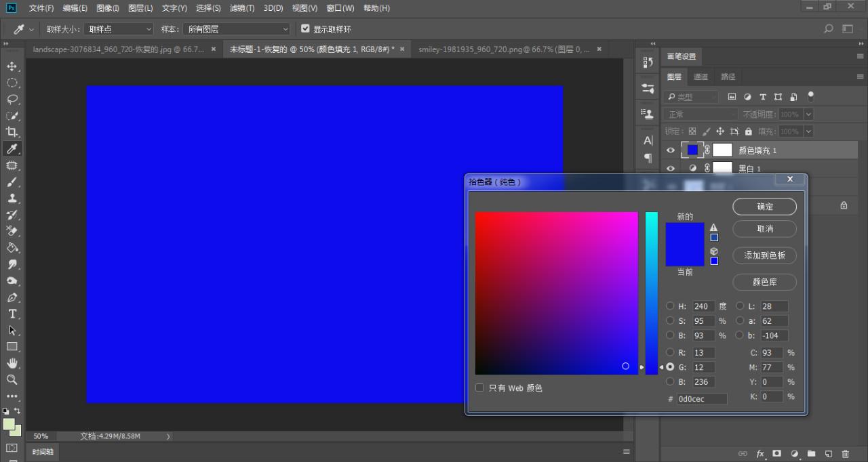Click the 时间轴 panel label
The height and width of the screenshot is (462, 868).
(x=42, y=452)
